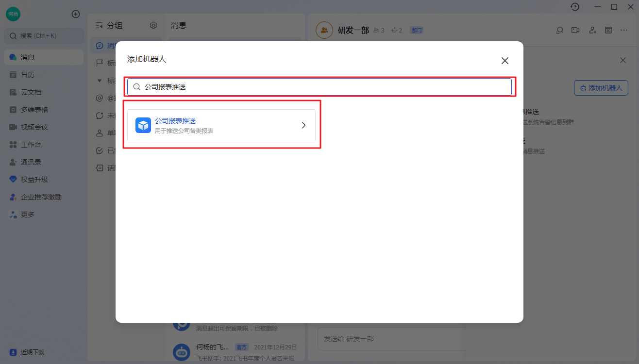Open the 何杨 user avatar
639x364 pixels.
pyautogui.click(x=13, y=14)
